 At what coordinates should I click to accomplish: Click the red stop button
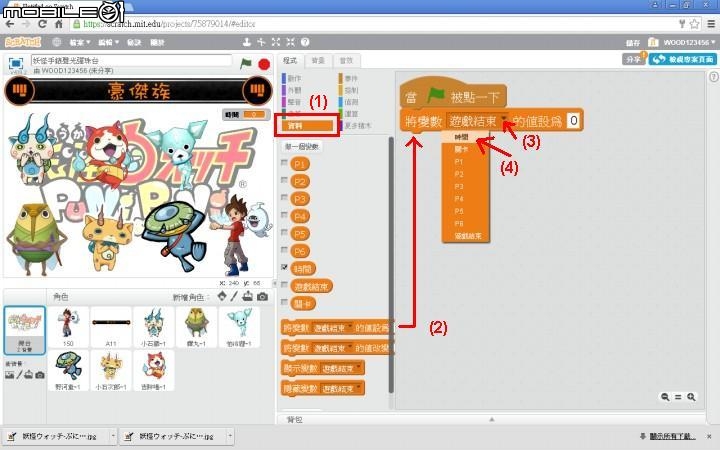264,64
